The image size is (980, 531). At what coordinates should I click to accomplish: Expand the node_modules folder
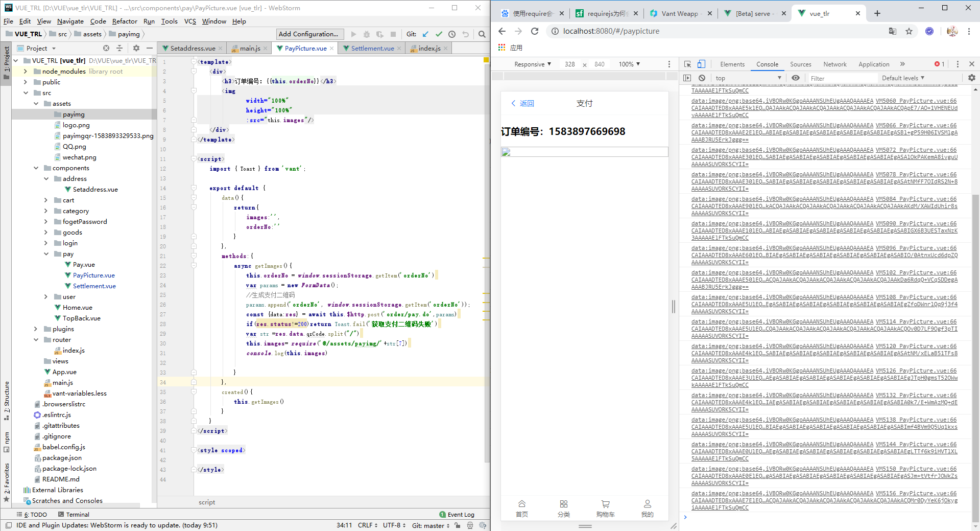click(26, 72)
